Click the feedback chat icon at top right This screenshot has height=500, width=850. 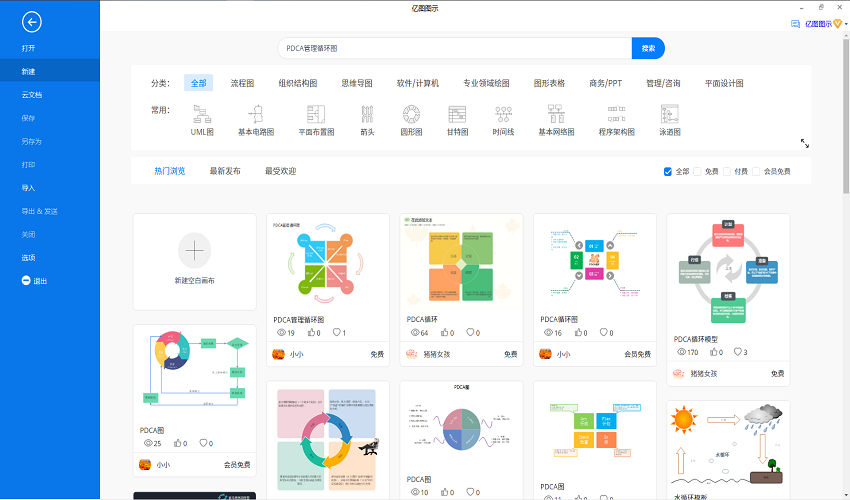click(x=795, y=24)
